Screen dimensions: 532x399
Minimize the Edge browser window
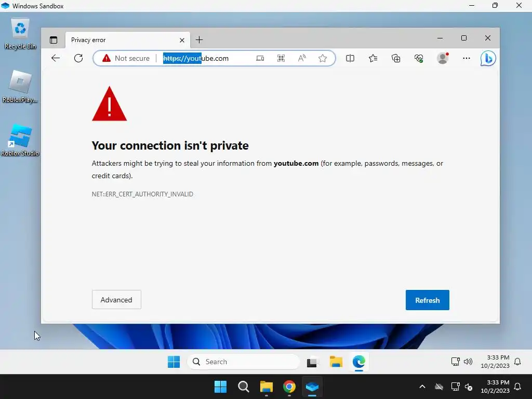tap(440, 38)
